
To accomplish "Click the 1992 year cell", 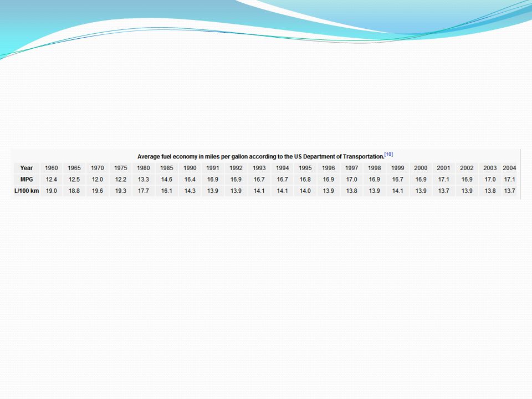I will pos(236,168).
